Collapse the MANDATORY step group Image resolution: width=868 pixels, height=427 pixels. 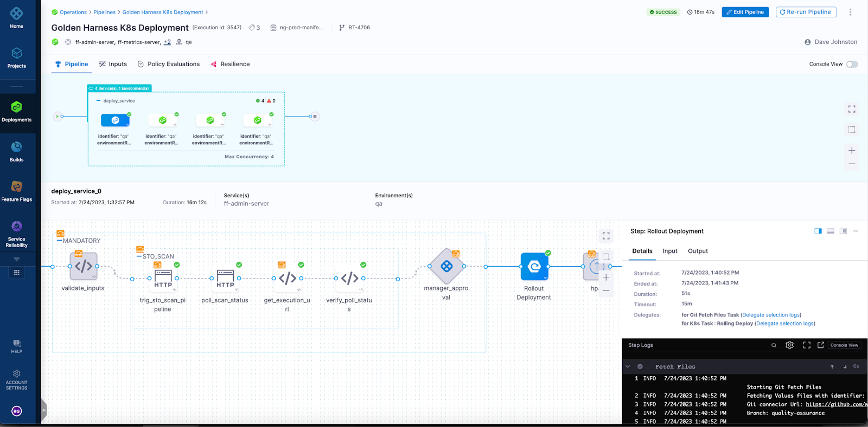[x=59, y=241]
